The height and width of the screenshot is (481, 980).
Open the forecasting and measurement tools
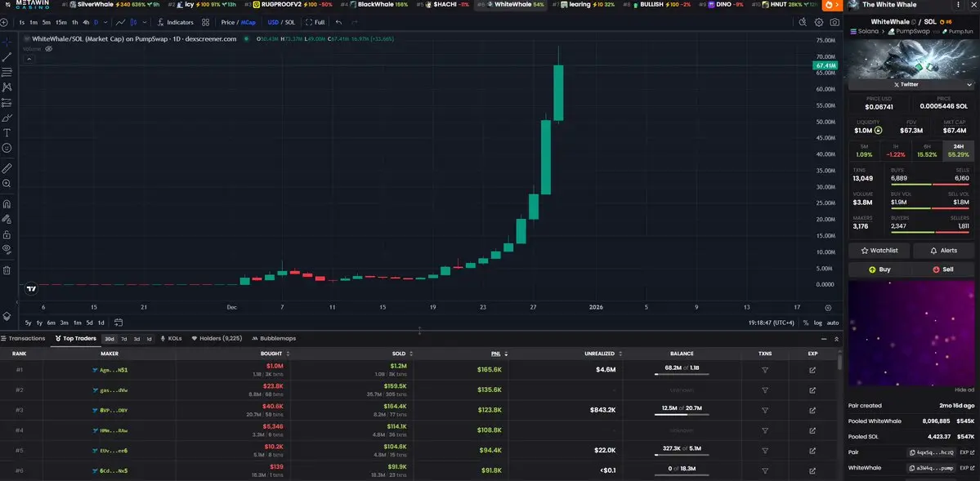tap(7, 102)
